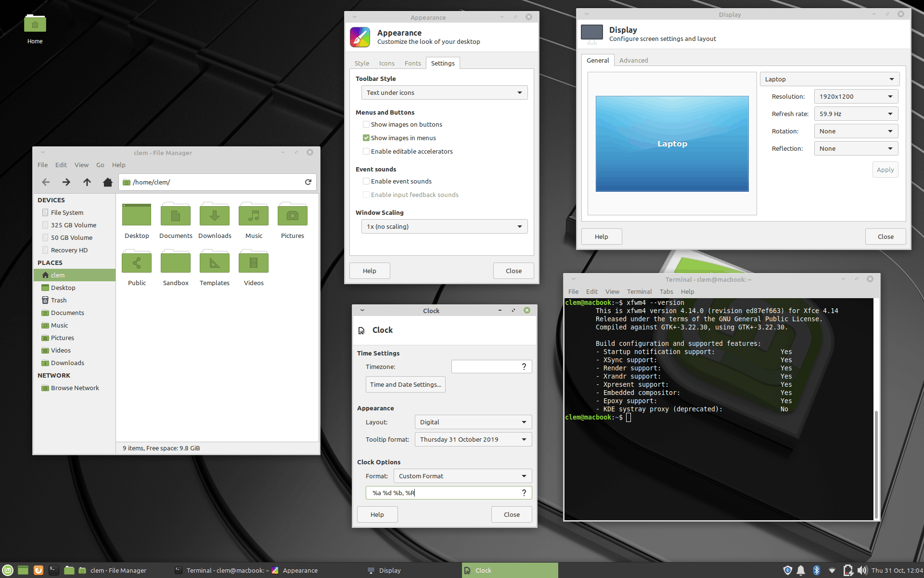Click the file manager refresh icon
The height and width of the screenshot is (578, 924).
[x=308, y=182]
